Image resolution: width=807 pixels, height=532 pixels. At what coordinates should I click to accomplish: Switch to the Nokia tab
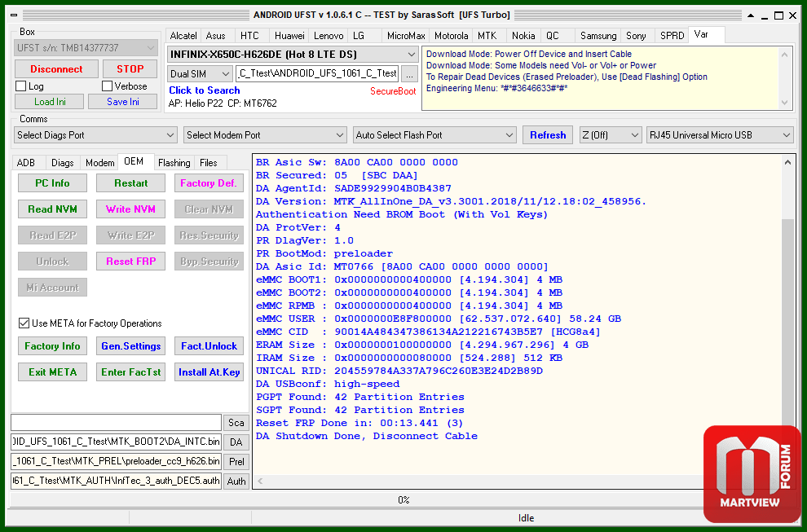(523, 36)
